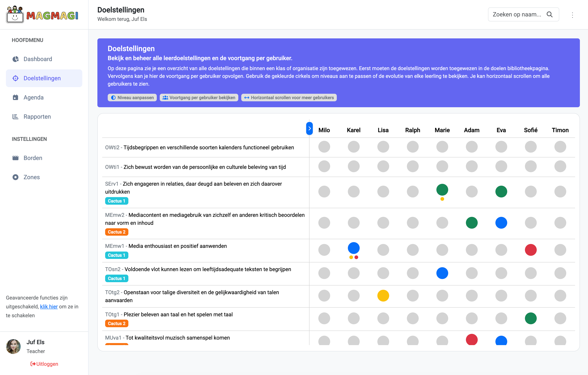The height and width of the screenshot is (375, 588).
Task: Select Doelstellingen in the main menu
Action: click(42, 78)
